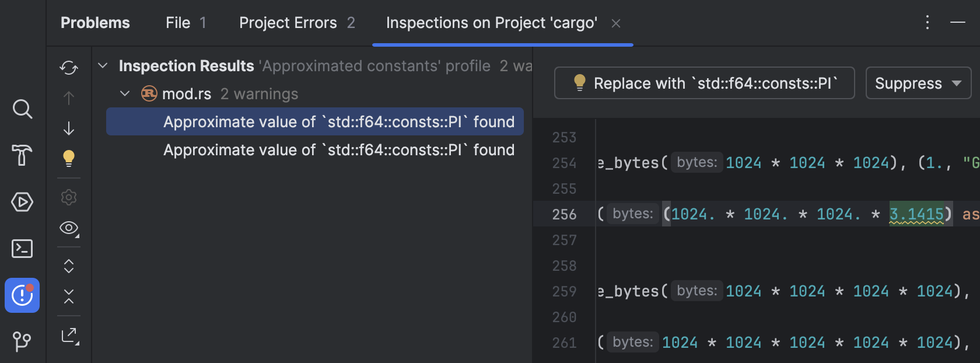Click the Rerun Inspection refresh icon
Image resolution: width=980 pixels, height=363 pixels.
point(69,68)
